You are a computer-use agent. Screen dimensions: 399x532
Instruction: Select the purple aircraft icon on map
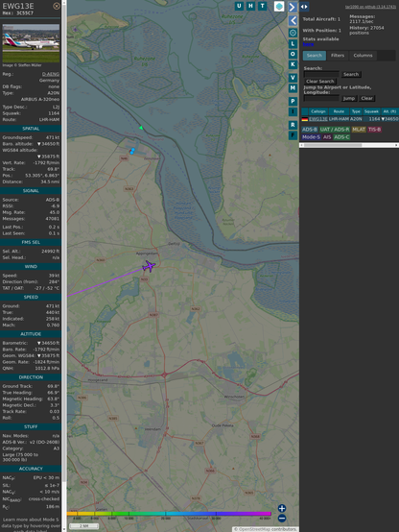click(x=149, y=266)
